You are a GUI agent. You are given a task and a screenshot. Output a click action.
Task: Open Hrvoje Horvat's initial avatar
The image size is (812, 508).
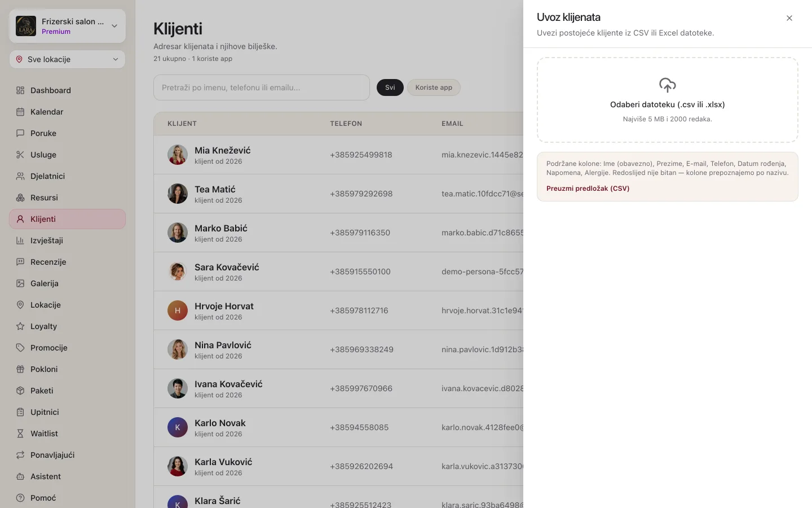178,310
